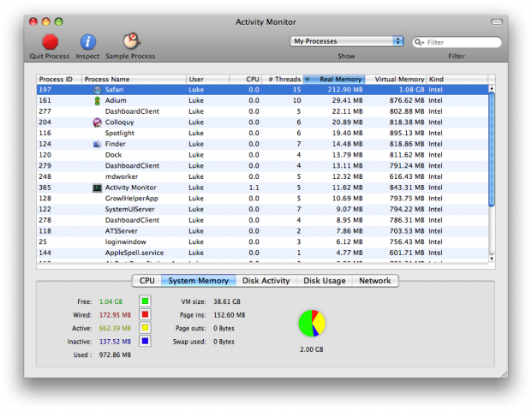Sort by Process Name column header
This screenshot has height=411, width=532.
click(x=134, y=80)
